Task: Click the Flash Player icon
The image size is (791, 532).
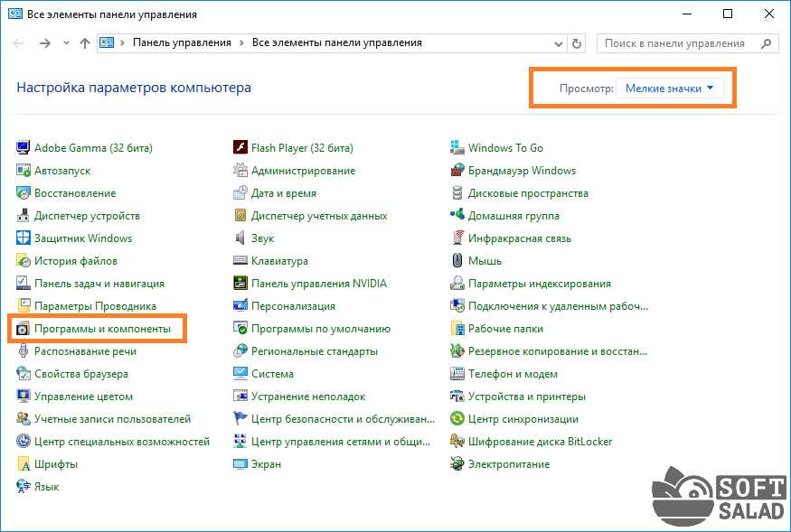Action: 240,148
